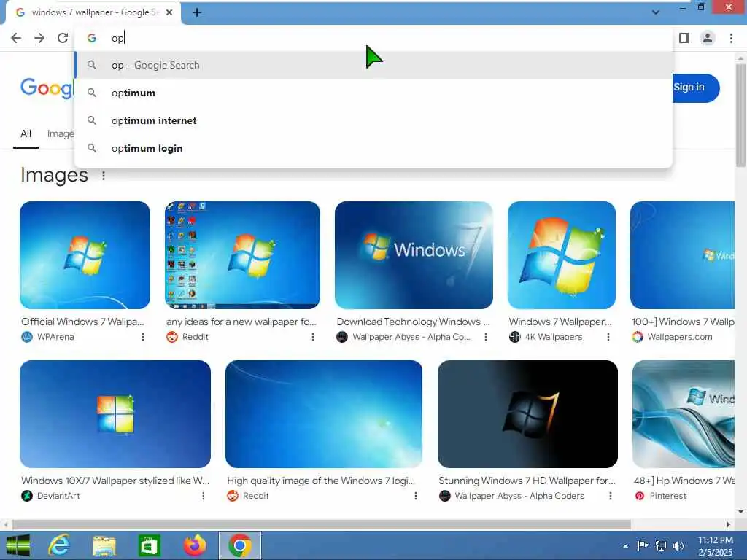Open the 'Official Windows 7 Wallpa...' thumbnail
This screenshot has height=560, width=747.
click(x=85, y=254)
